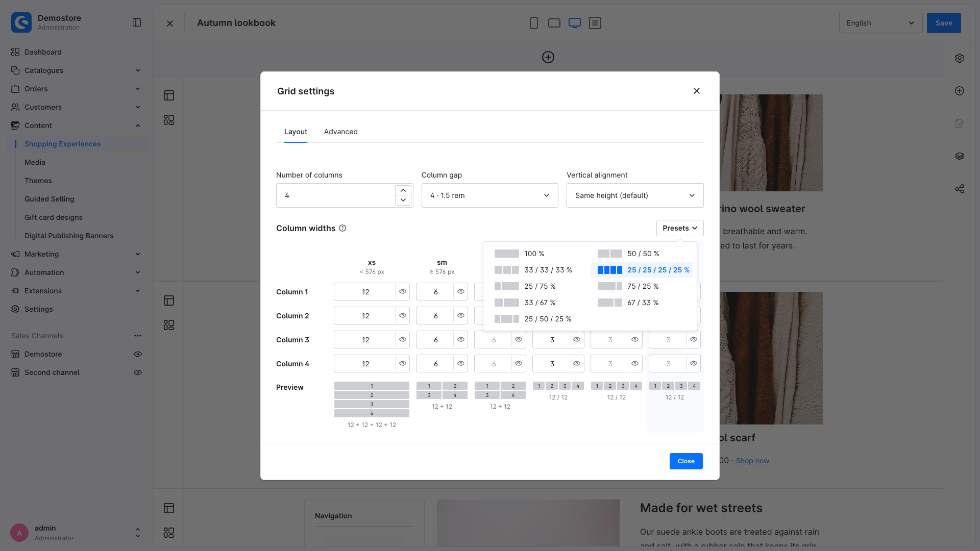Image resolution: width=980 pixels, height=551 pixels.
Task: Toggle Demostore sales channel visibility eye
Action: [138, 354]
